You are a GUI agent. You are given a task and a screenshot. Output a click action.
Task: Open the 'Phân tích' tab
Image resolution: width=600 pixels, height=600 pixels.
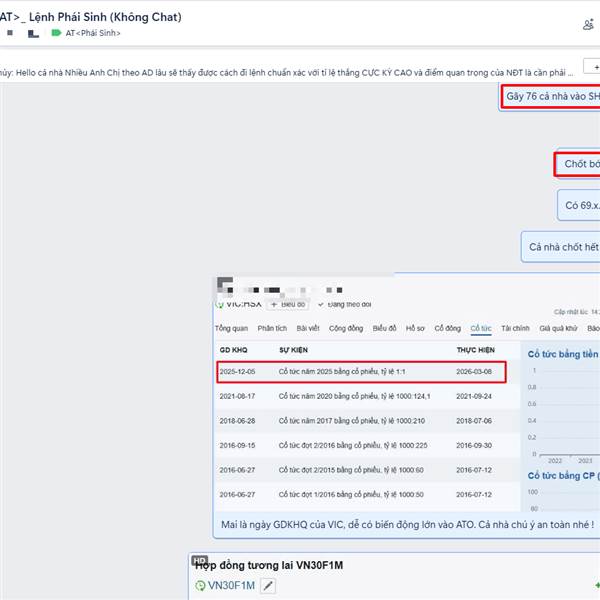click(272, 328)
